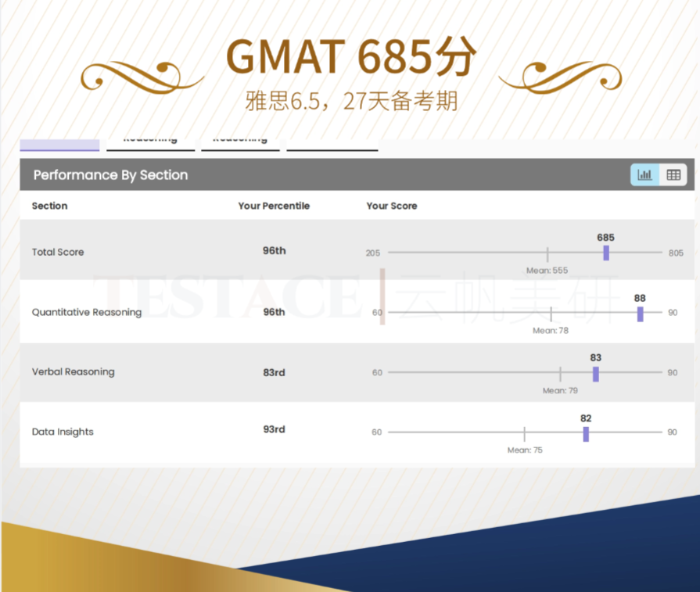This screenshot has width=700, height=592.
Task: Switch to the table grid view icon
Action: point(673,175)
